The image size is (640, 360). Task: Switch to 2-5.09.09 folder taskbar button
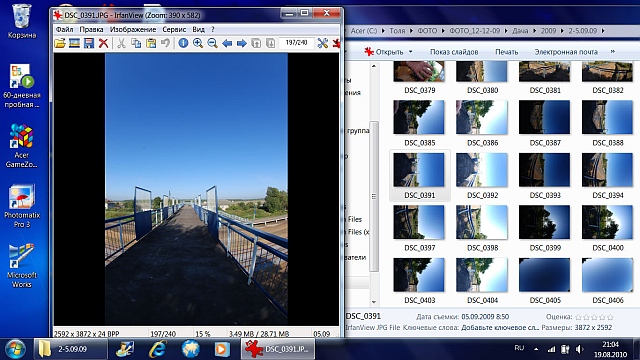coord(71,349)
